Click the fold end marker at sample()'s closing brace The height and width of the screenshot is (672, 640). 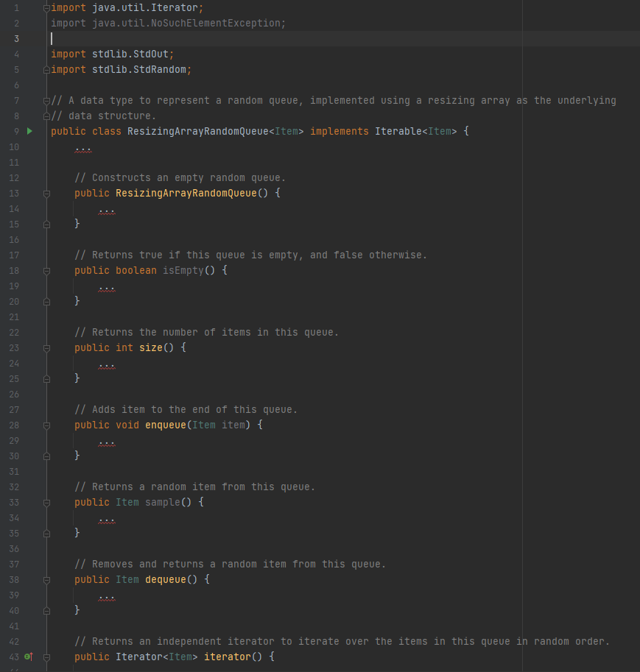click(x=46, y=534)
